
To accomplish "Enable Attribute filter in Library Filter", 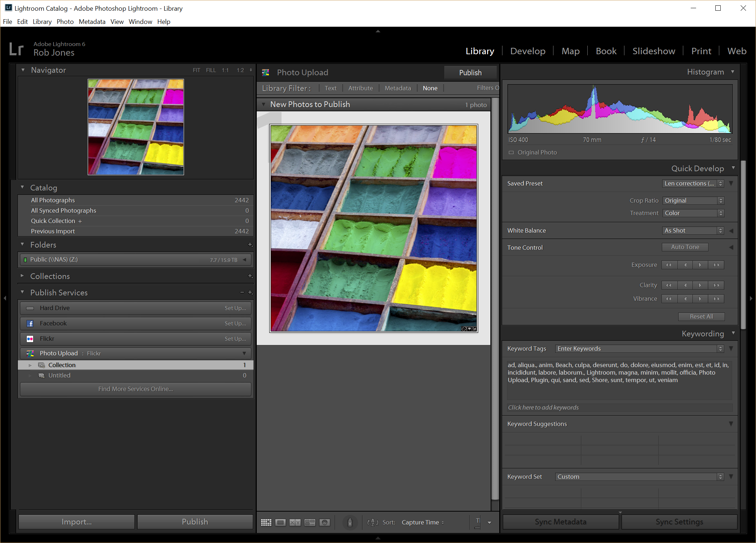I will click(x=360, y=88).
